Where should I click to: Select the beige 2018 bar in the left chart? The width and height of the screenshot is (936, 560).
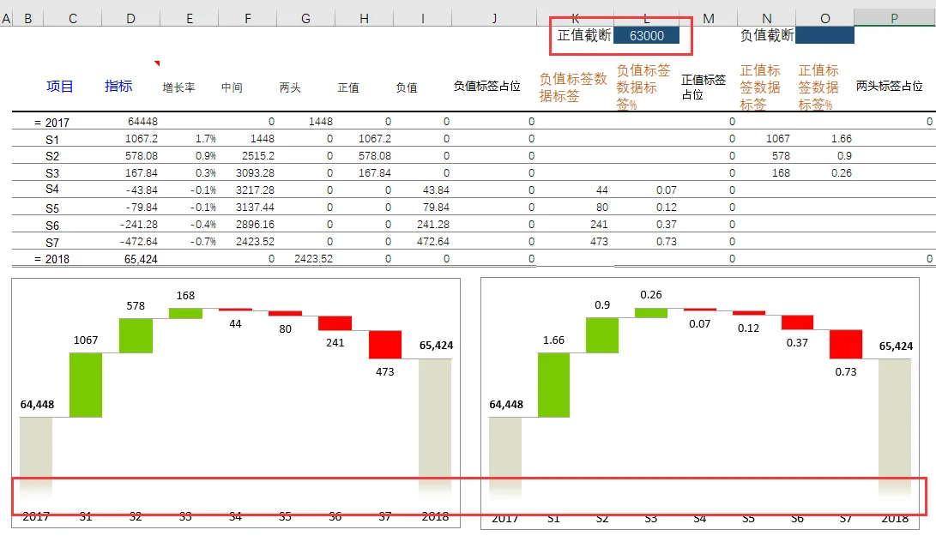[435, 430]
